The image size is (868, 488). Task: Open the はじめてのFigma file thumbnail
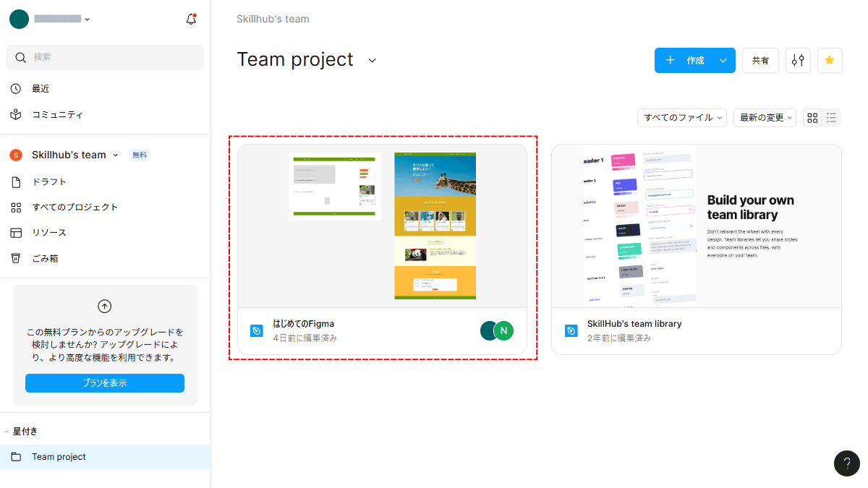coord(382,226)
